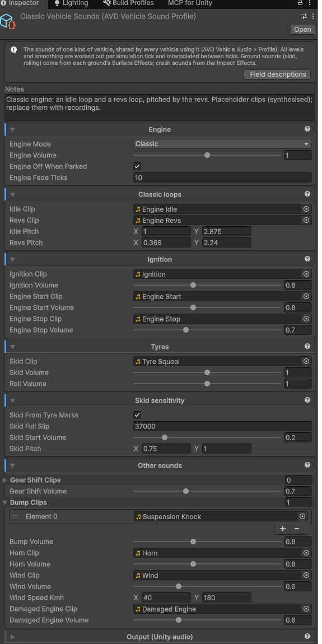
Task: Open the object picker for Idle Clip
Action: [306, 209]
